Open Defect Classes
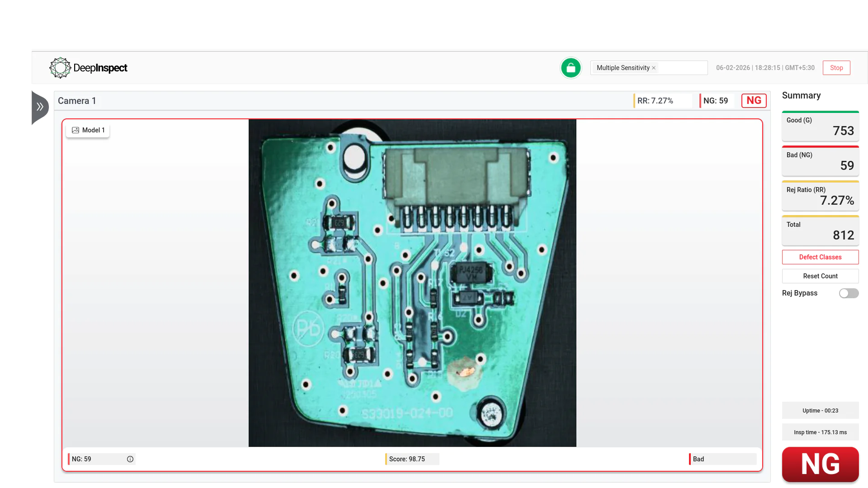 coord(820,257)
